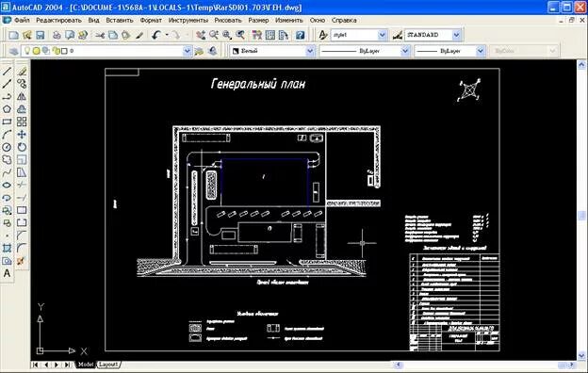The height and width of the screenshot is (373, 588).
Task: Select the Explode modify tool
Action: tap(21, 261)
